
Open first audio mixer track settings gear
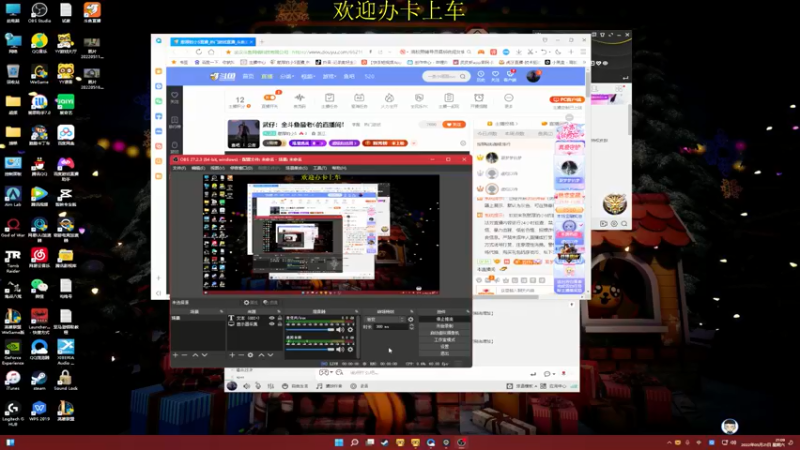(350, 330)
